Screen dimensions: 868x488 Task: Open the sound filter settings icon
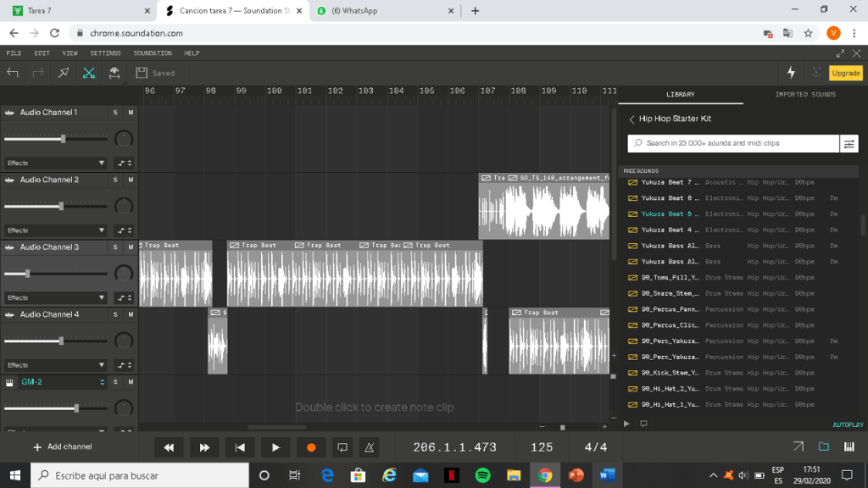pyautogui.click(x=849, y=144)
